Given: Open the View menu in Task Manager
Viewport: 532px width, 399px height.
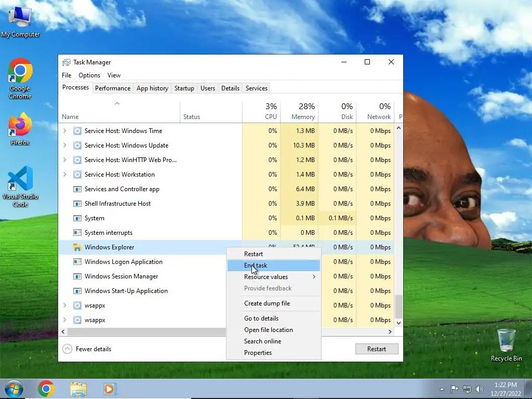Looking at the screenshot, I should [x=114, y=75].
